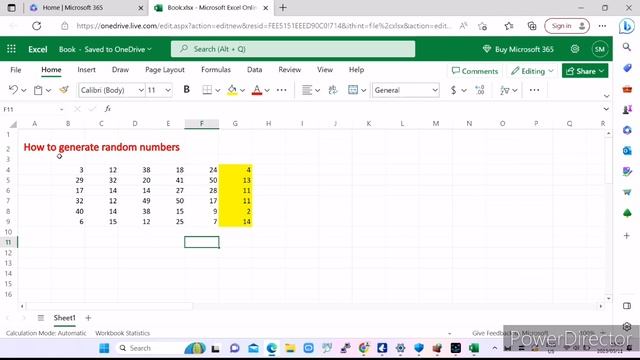Click Buy Microsoft 365
The image size is (640, 360).
click(518, 49)
